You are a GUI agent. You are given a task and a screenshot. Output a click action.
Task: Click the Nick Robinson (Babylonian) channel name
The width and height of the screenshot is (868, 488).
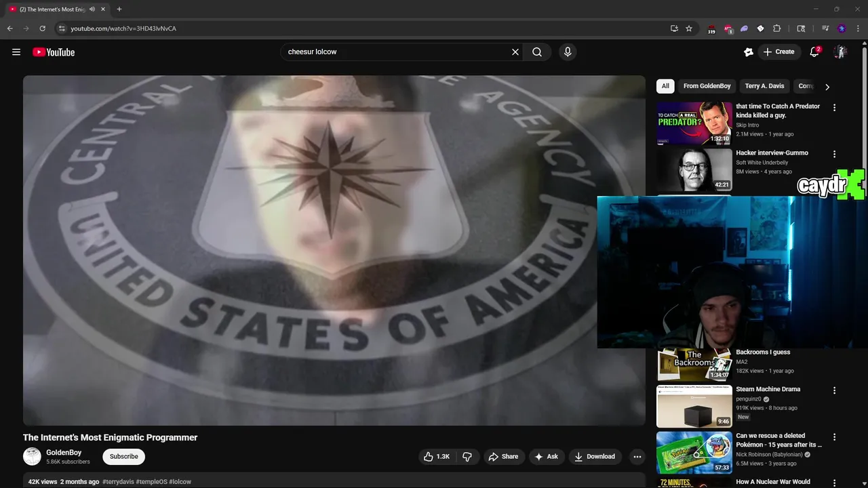point(769,455)
